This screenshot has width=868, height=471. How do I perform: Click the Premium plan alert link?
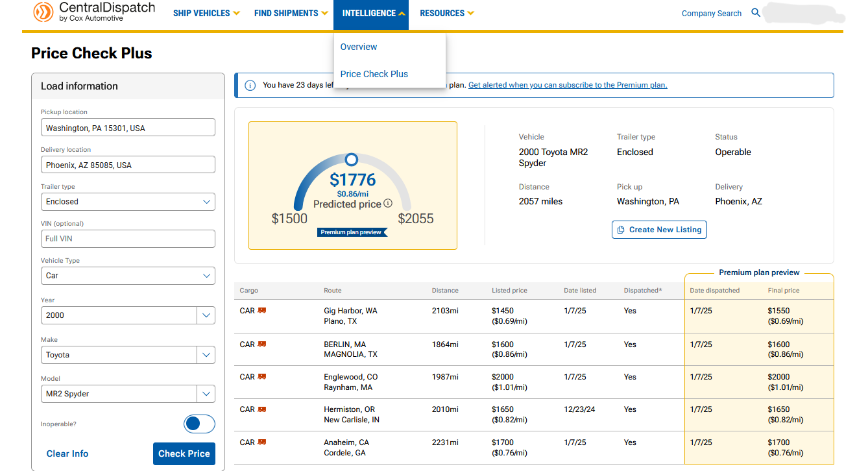click(568, 85)
